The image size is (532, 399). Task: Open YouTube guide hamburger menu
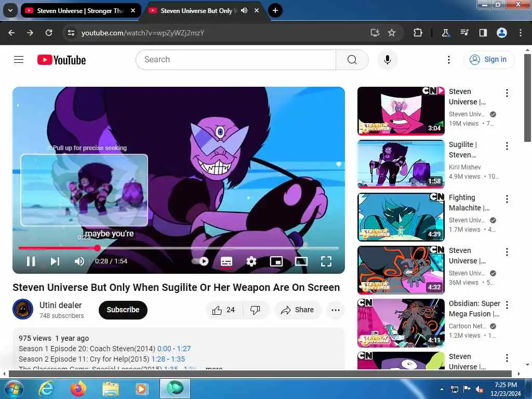tap(19, 60)
